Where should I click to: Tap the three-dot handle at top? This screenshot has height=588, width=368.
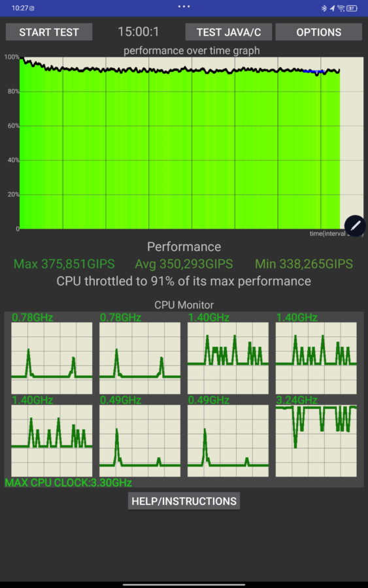[x=184, y=7]
